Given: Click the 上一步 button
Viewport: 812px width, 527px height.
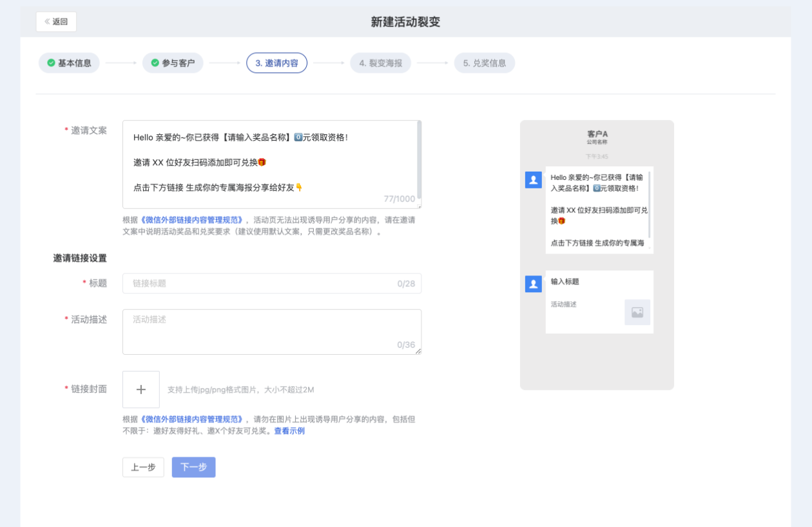Looking at the screenshot, I should 143,467.
